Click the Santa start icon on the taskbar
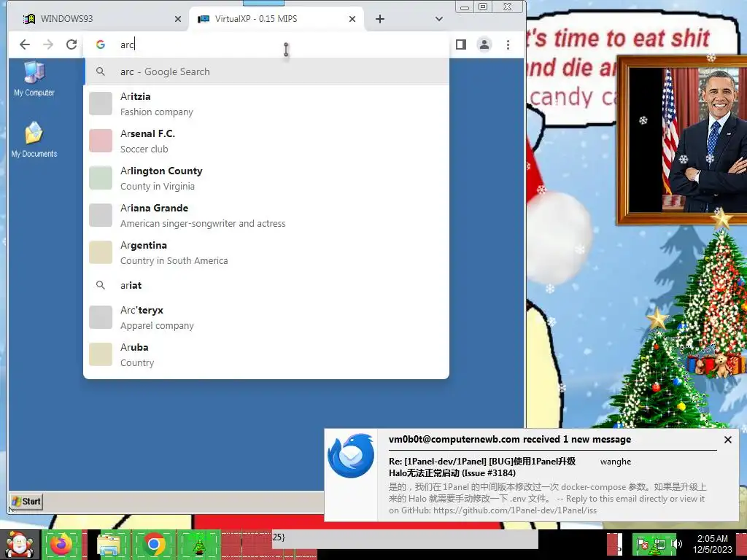The image size is (747, 560). [x=20, y=544]
